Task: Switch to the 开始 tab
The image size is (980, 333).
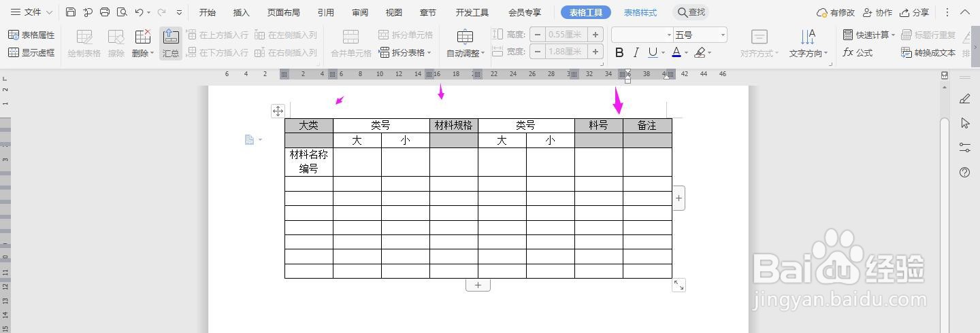Action: pos(207,12)
